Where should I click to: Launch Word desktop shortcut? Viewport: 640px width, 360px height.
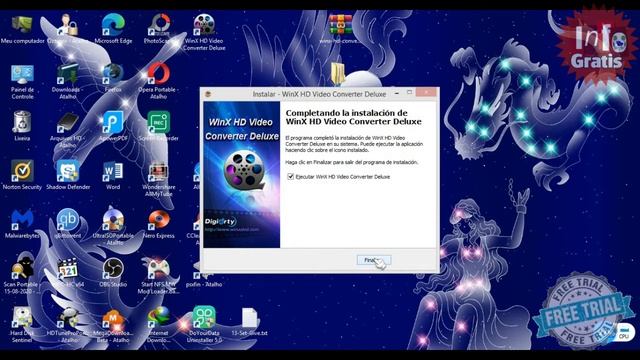tap(113, 175)
